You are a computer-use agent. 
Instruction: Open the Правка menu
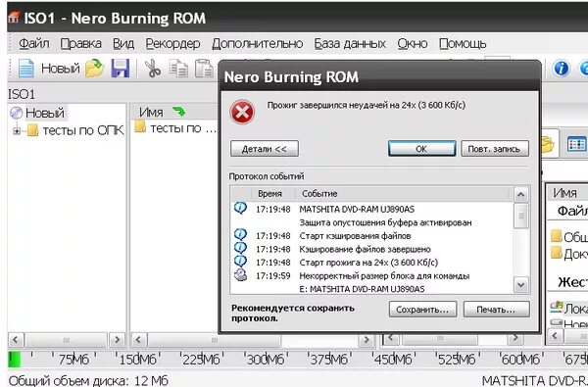(80, 44)
